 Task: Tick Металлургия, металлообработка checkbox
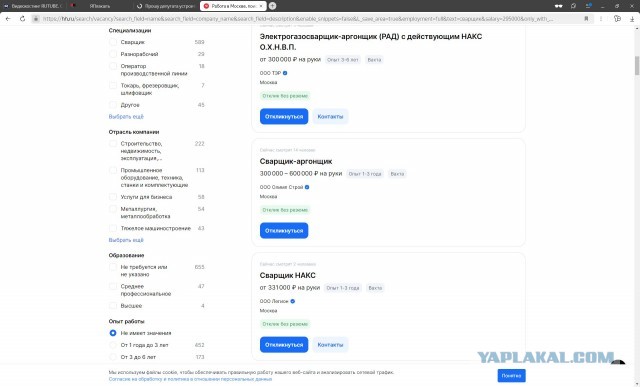click(113, 209)
